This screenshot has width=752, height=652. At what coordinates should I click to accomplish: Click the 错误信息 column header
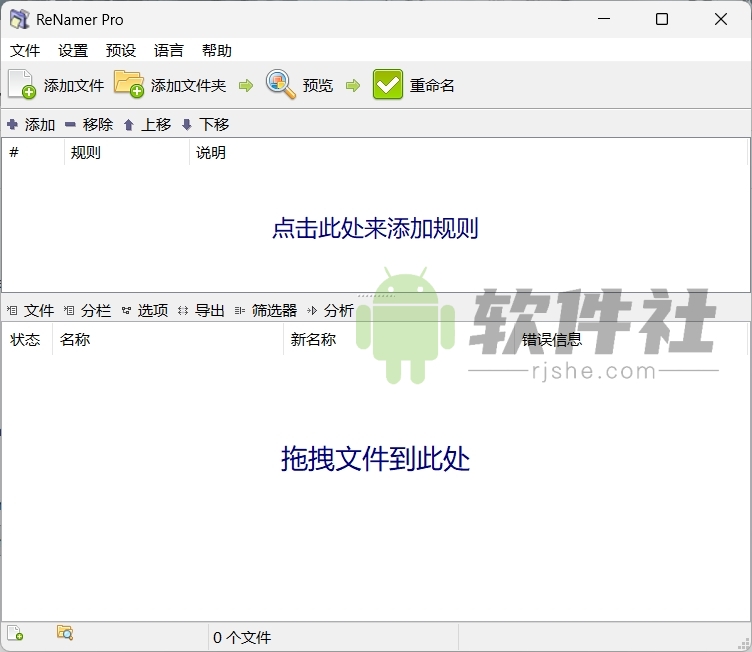(x=631, y=340)
